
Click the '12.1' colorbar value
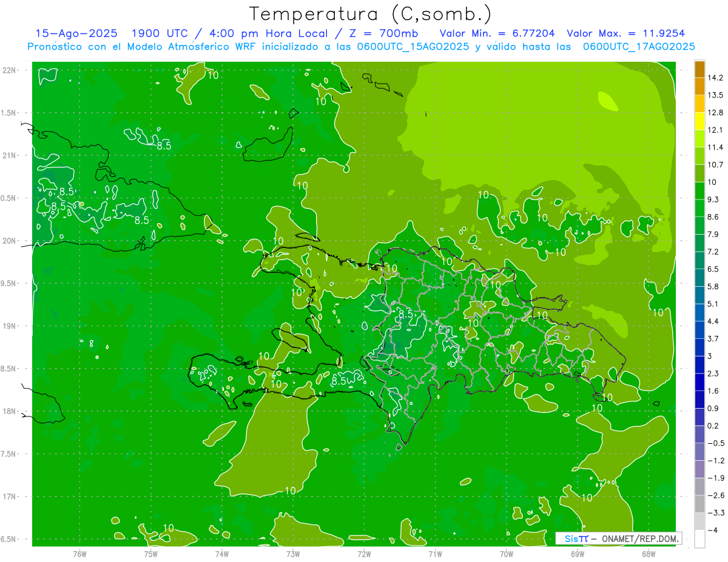coord(715,130)
